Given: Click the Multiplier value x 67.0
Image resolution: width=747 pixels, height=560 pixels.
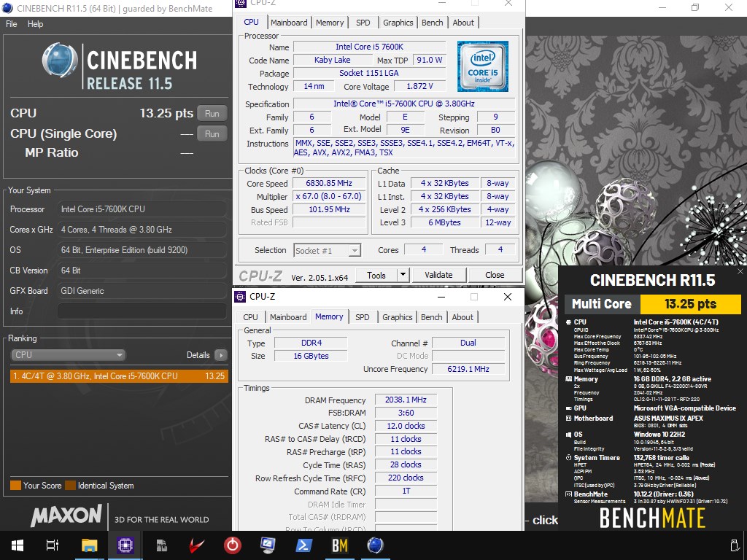Looking at the screenshot, I should pyautogui.click(x=329, y=197).
